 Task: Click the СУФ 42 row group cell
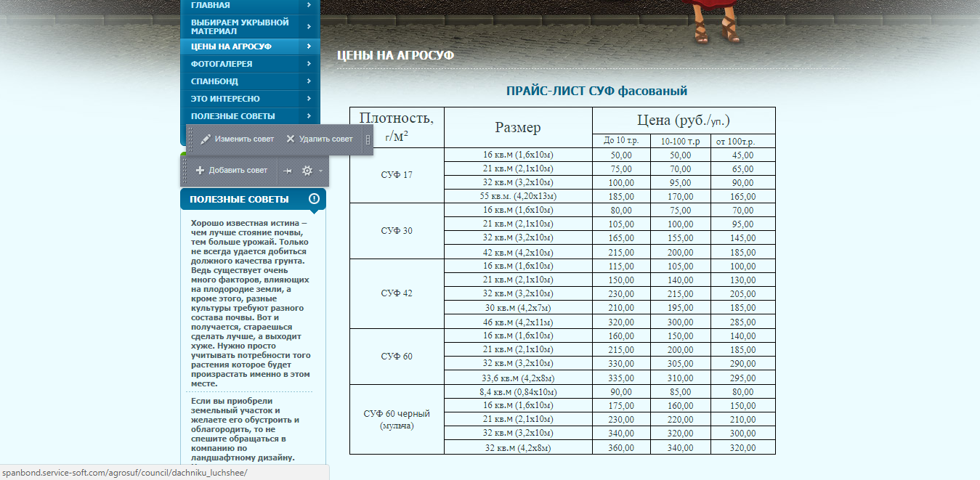click(x=397, y=293)
